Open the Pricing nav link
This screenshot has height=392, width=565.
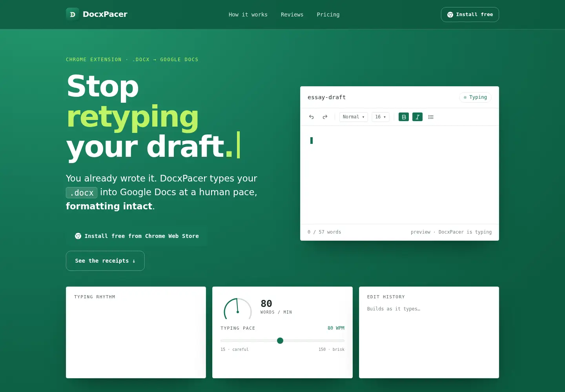coord(328,15)
